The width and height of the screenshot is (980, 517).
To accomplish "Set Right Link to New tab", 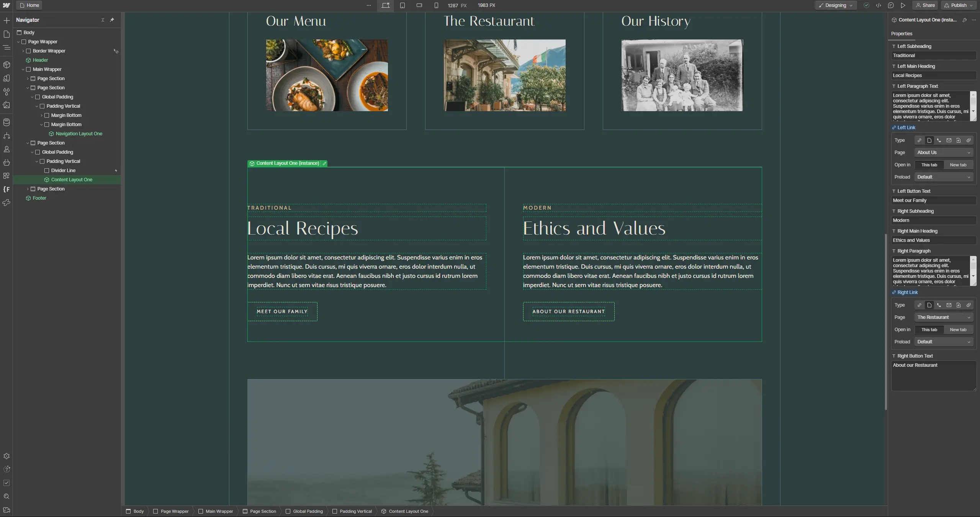I will click(x=958, y=330).
